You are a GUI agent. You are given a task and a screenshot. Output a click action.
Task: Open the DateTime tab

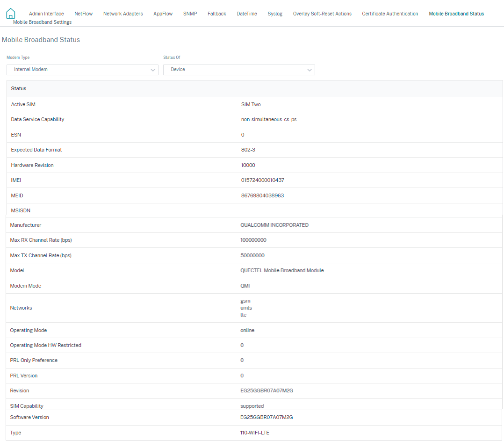point(247,14)
